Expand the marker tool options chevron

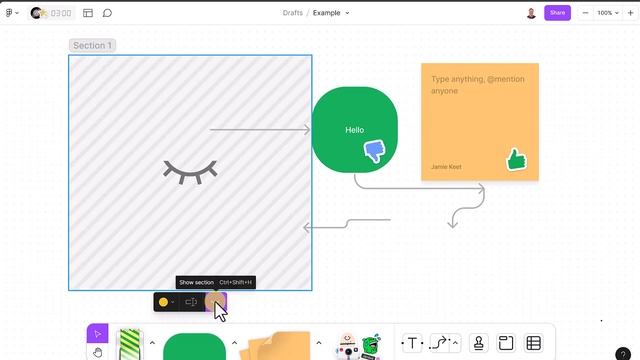point(152,343)
